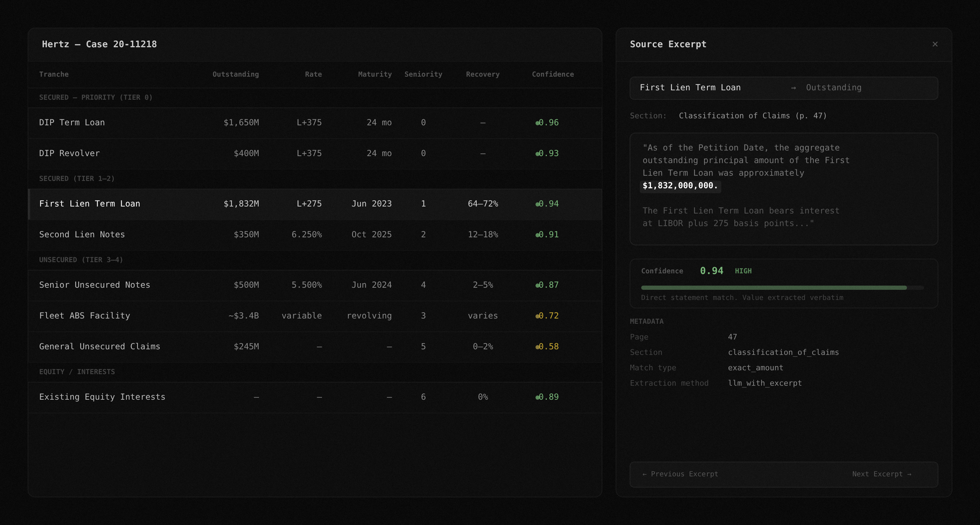Image resolution: width=980 pixels, height=525 pixels.
Task: Click the $1,832M outstanding cell
Action: click(241, 204)
